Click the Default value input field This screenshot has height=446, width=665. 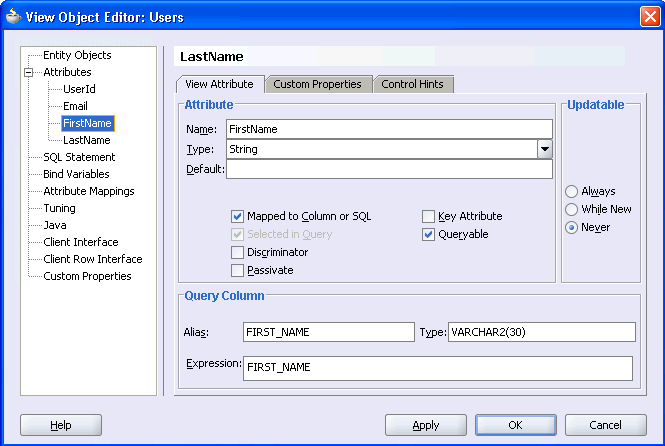point(389,169)
